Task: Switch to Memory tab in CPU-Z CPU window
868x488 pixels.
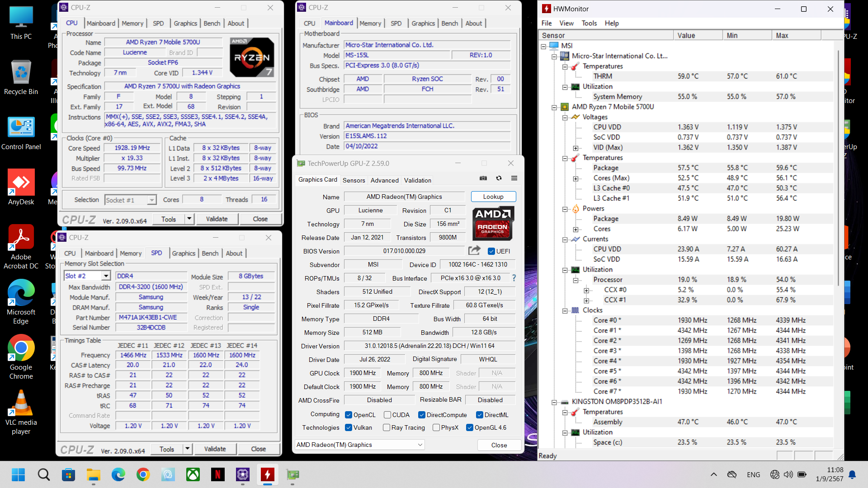Action: (x=132, y=23)
